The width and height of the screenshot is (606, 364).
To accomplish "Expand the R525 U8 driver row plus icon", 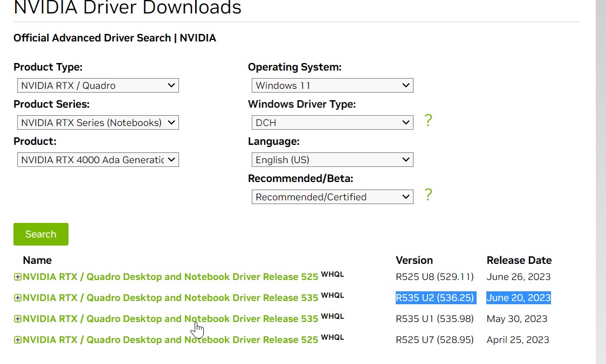I will click(x=17, y=277).
